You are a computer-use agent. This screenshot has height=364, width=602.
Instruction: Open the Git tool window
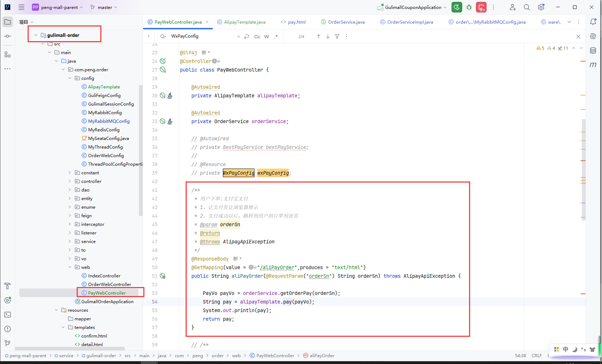(8, 343)
